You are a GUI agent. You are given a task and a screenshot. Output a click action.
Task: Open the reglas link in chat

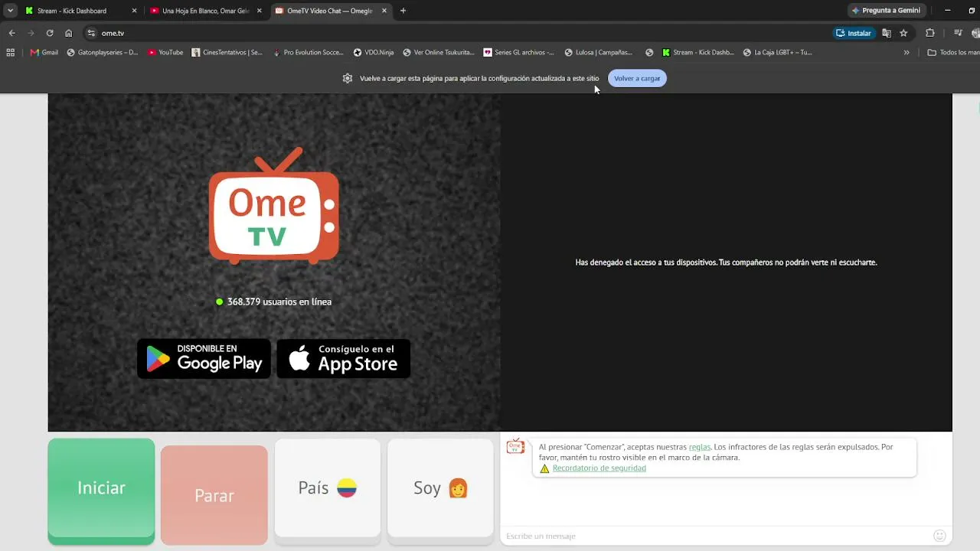point(700,447)
